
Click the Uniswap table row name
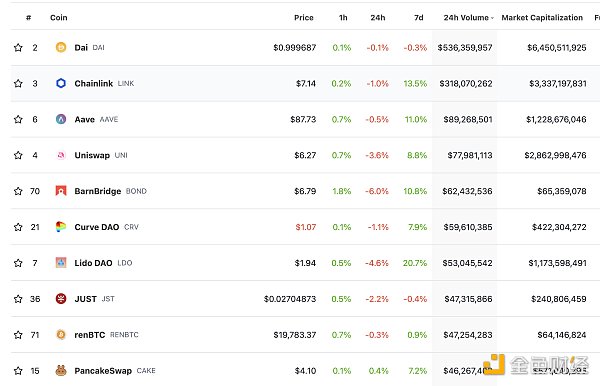pyautogui.click(x=92, y=155)
